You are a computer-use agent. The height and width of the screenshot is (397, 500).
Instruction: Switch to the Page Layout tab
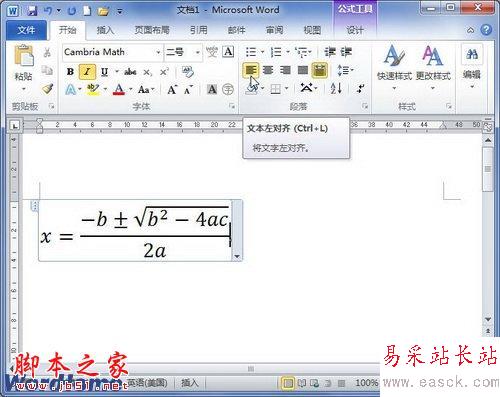point(152,30)
